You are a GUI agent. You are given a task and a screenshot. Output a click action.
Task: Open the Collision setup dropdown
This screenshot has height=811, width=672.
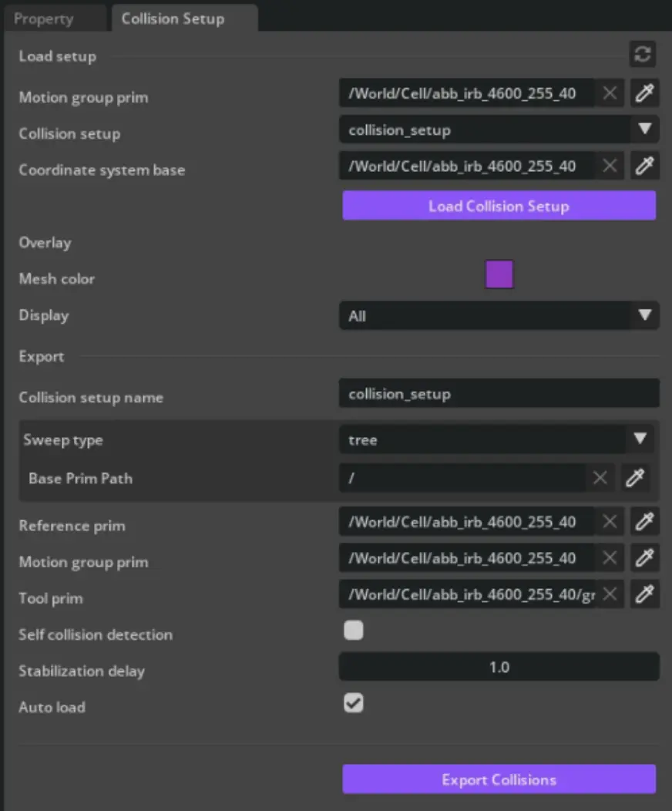coord(644,130)
